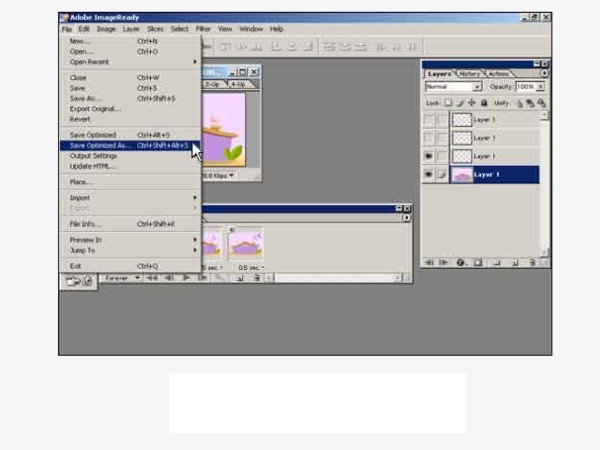The image size is (600, 450).
Task: Switch to the History tab
Action: pyautogui.click(x=469, y=73)
